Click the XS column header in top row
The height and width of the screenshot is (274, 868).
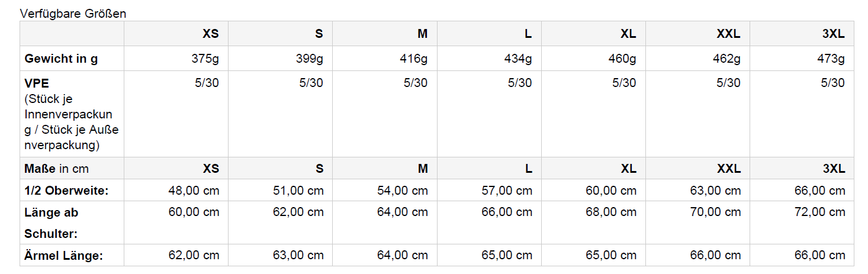tap(211, 34)
